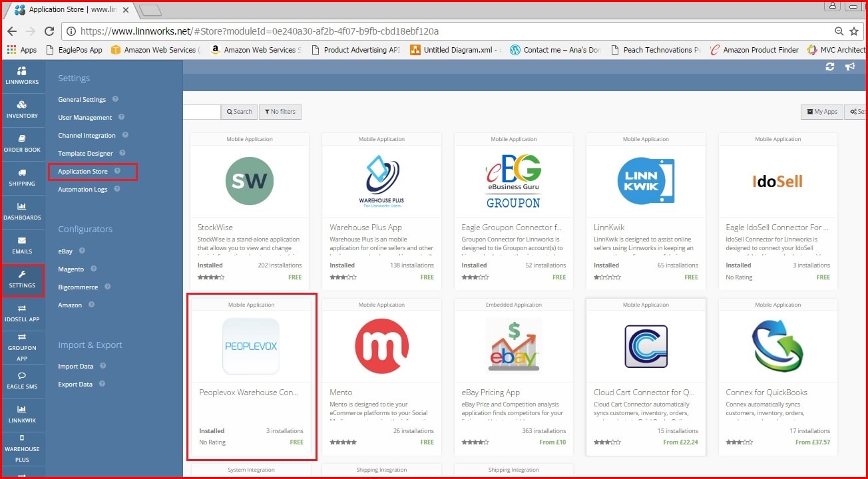Open the IdoSell App sidebar item

coord(22,313)
